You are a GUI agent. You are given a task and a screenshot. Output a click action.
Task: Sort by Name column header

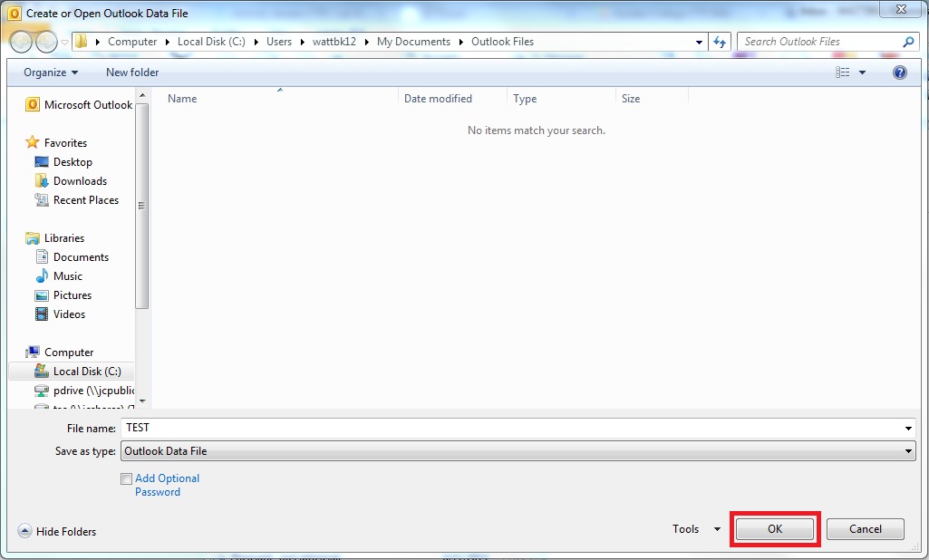coord(280,99)
